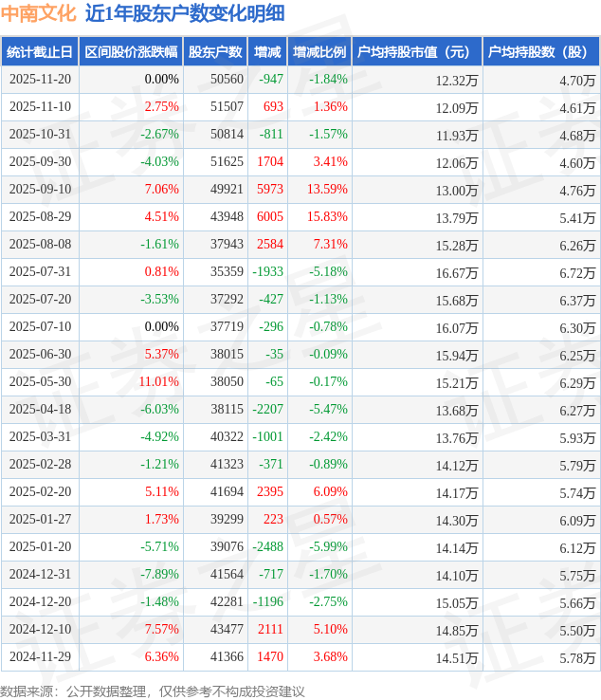Click the 16.67万 average holding value

[456, 272]
